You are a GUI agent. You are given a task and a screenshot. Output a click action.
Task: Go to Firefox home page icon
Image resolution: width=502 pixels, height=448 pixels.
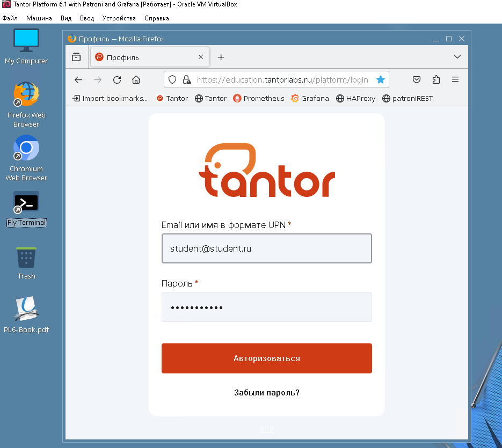136,80
